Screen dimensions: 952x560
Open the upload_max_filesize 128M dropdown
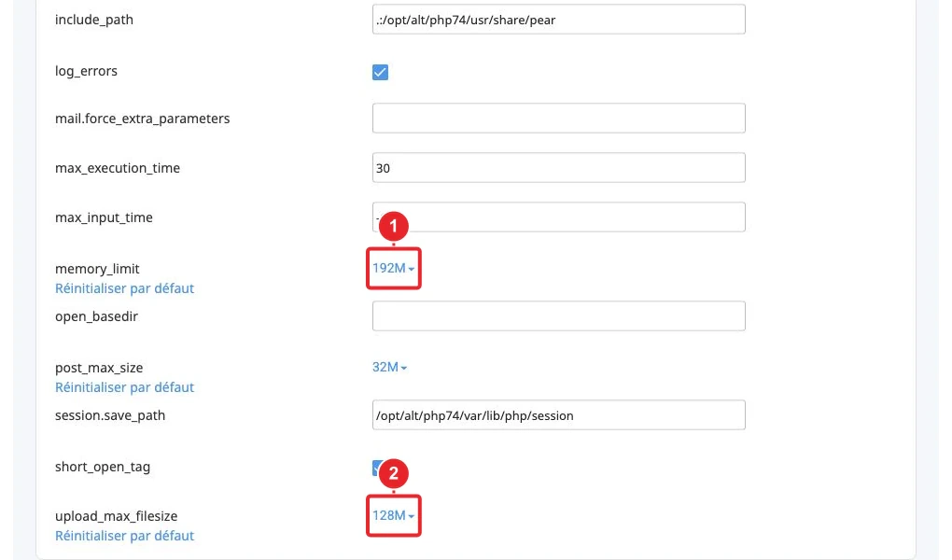click(393, 515)
